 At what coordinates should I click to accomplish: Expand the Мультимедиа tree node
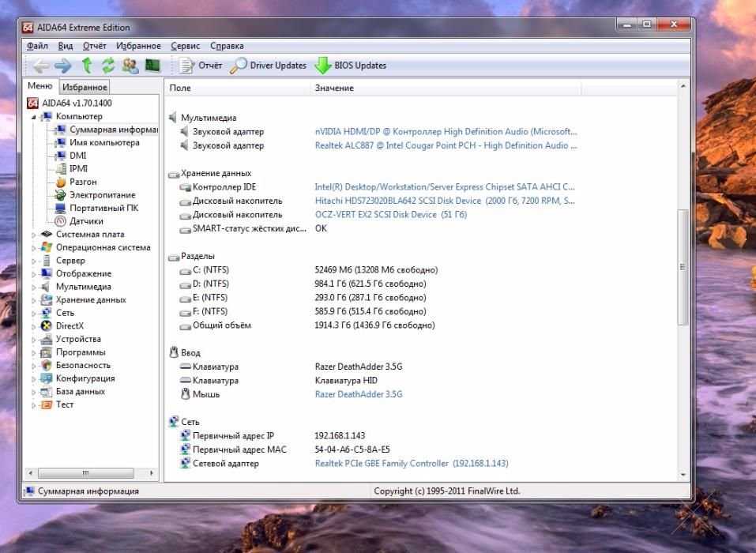pyautogui.click(x=34, y=287)
